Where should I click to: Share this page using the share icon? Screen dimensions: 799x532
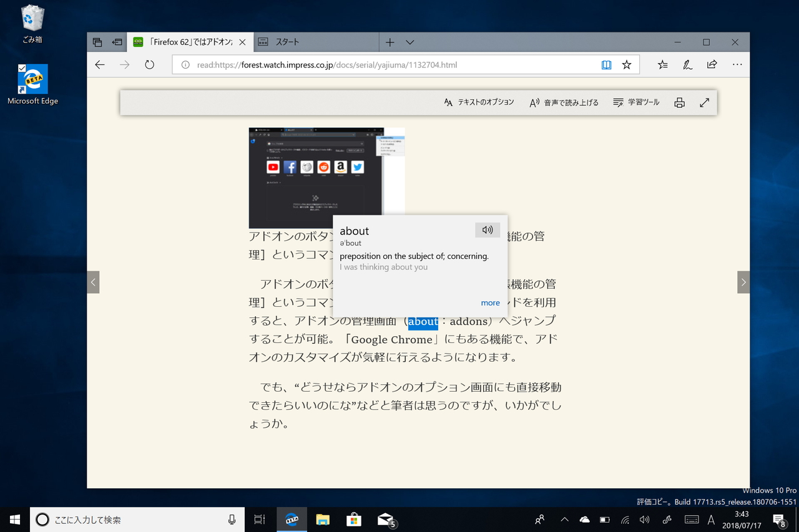point(712,64)
